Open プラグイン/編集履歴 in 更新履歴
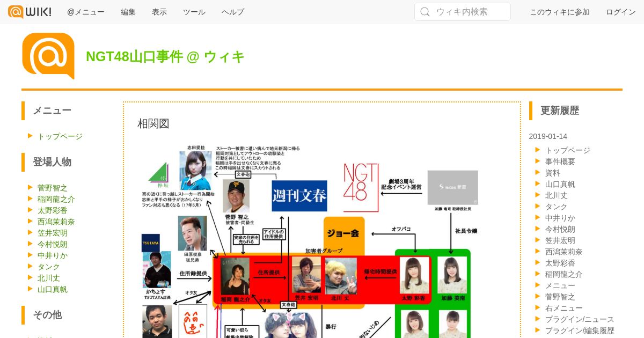644x338 pixels. pos(580,330)
